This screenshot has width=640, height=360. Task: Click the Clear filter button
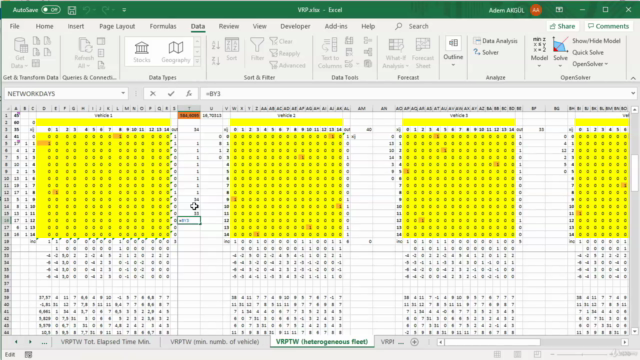(x=281, y=41)
